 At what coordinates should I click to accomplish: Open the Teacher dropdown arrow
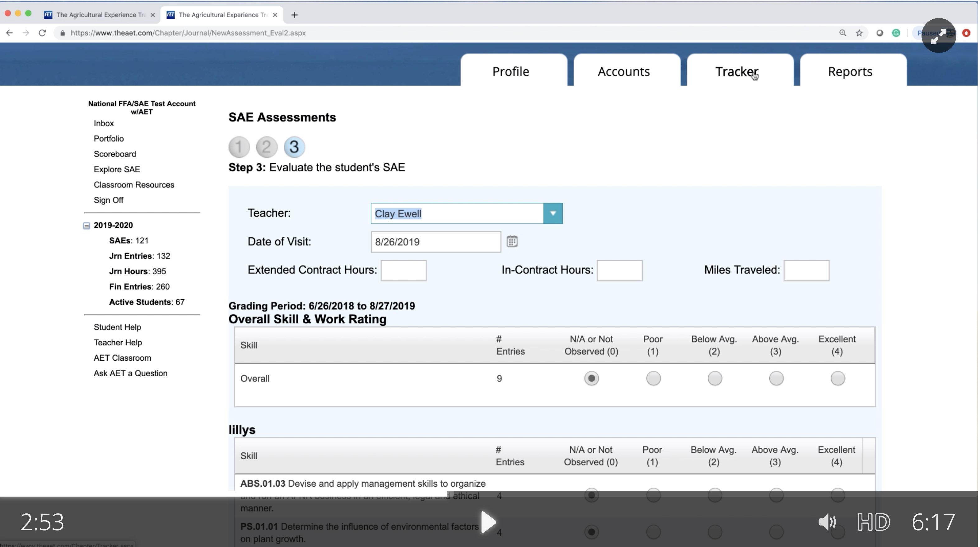(x=553, y=213)
